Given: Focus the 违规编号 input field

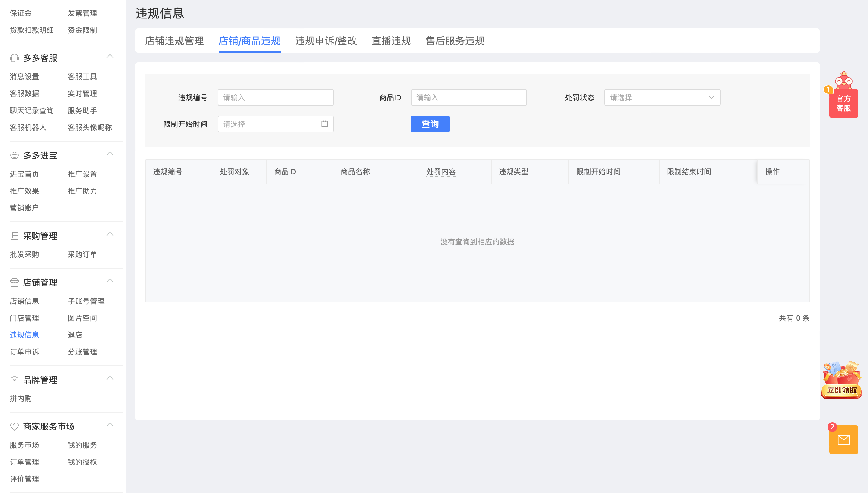Looking at the screenshot, I should click(275, 97).
